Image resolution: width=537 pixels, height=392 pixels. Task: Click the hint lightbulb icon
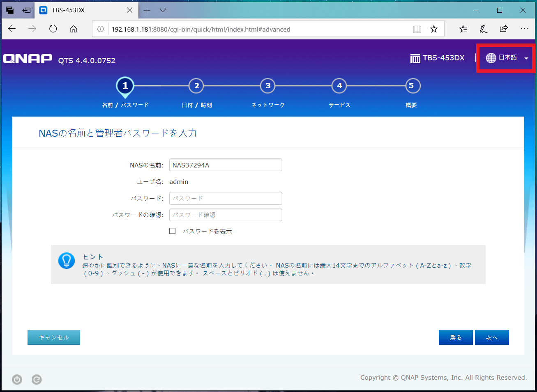coord(67,261)
